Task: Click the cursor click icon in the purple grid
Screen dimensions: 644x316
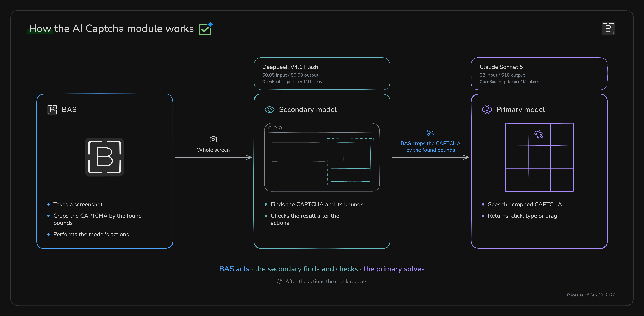Action: [x=539, y=134]
